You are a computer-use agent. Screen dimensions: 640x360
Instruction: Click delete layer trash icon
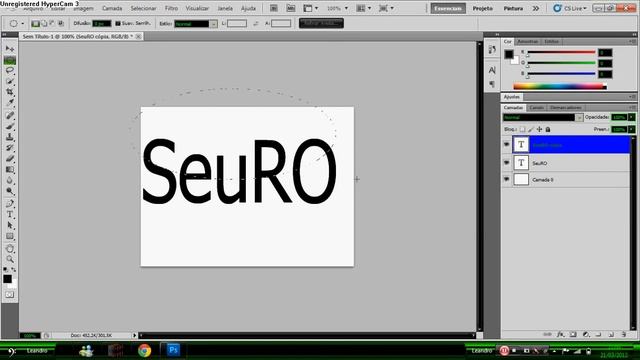tap(624, 334)
